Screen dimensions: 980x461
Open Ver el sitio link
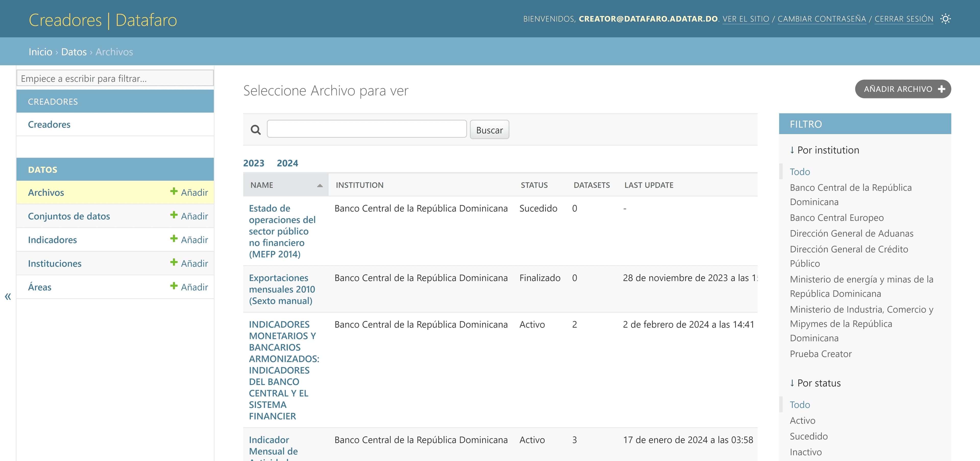(x=746, y=19)
